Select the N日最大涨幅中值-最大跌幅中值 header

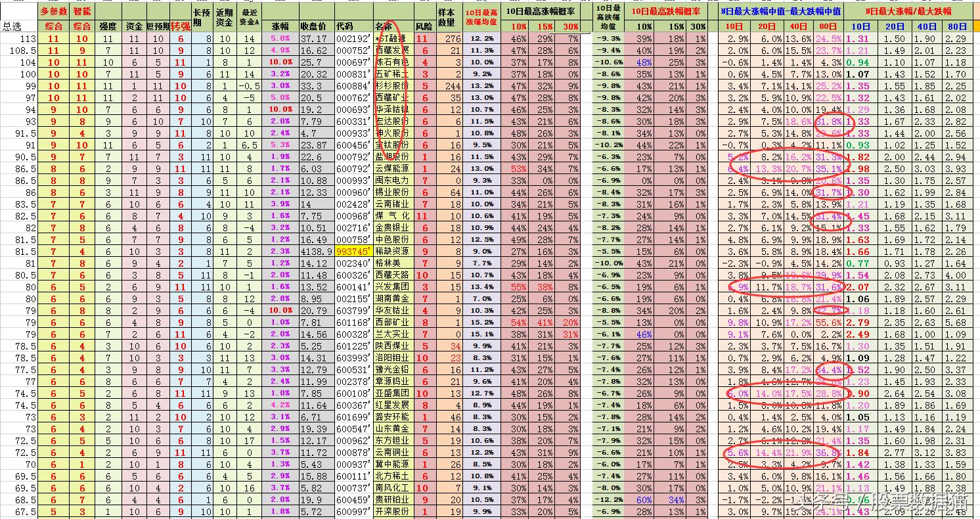782,11
